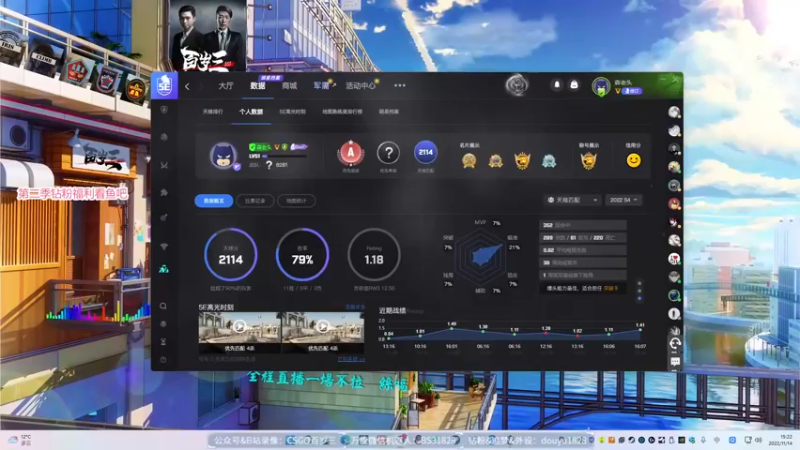The image size is (800, 450).
Task: Click the 79% win rate circle
Action: click(302, 255)
